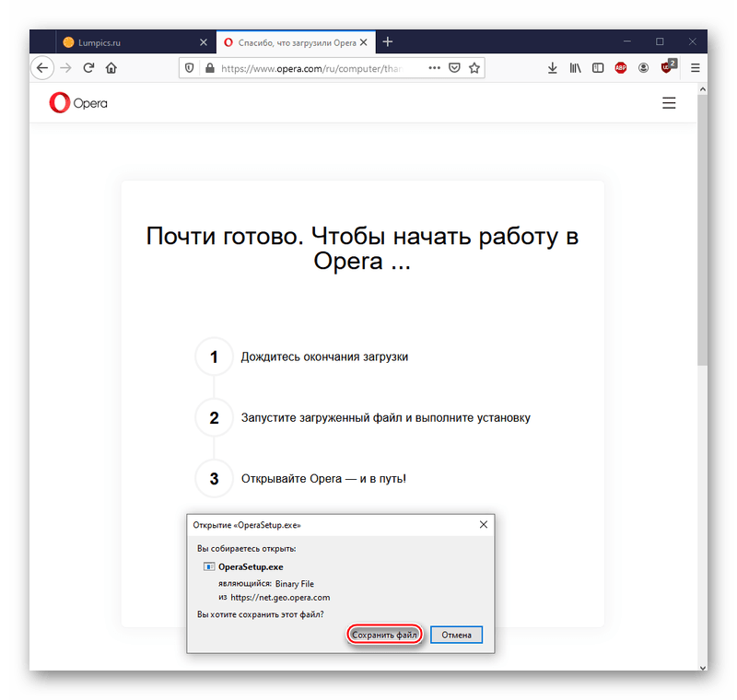Select the Спасибо, что загрузили Opera tab
Viewport: 737px width, 700px height.
coord(296,42)
